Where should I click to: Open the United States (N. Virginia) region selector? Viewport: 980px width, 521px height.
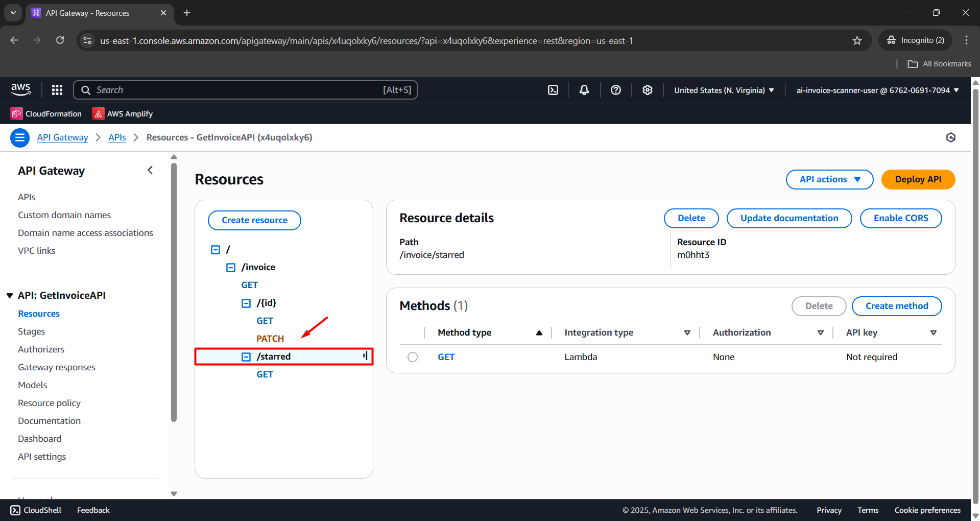coord(723,90)
